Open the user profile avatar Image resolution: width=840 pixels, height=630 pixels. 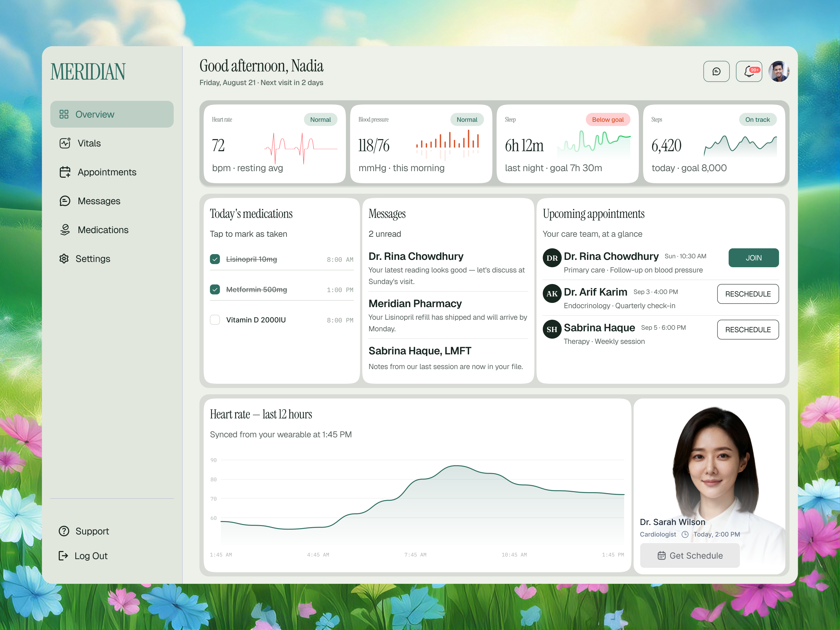pyautogui.click(x=779, y=71)
